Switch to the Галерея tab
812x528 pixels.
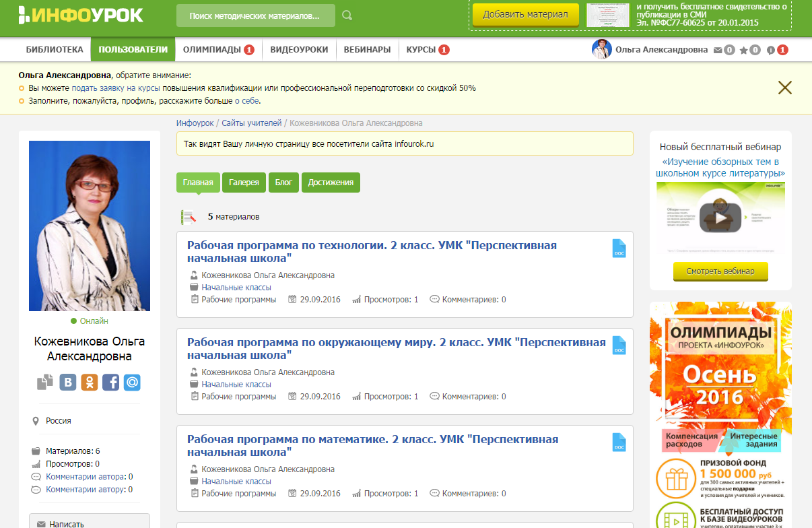click(x=243, y=182)
